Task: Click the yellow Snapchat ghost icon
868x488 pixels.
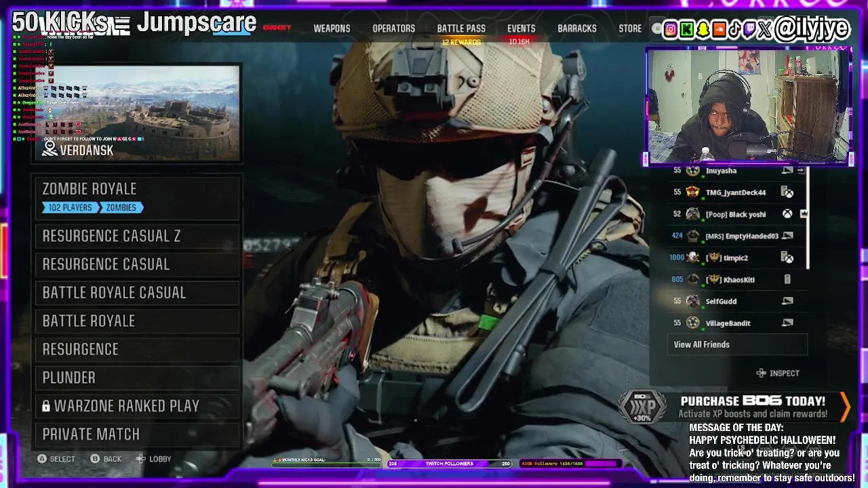Action: pyautogui.click(x=703, y=29)
